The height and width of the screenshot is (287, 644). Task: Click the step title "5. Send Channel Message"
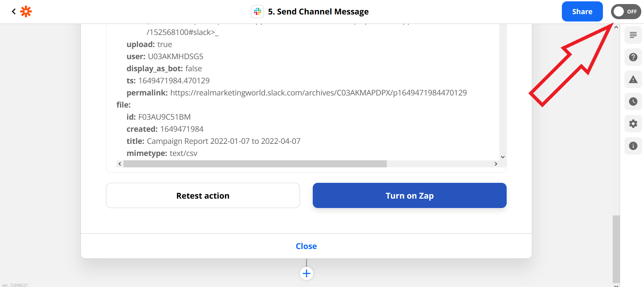point(318,12)
